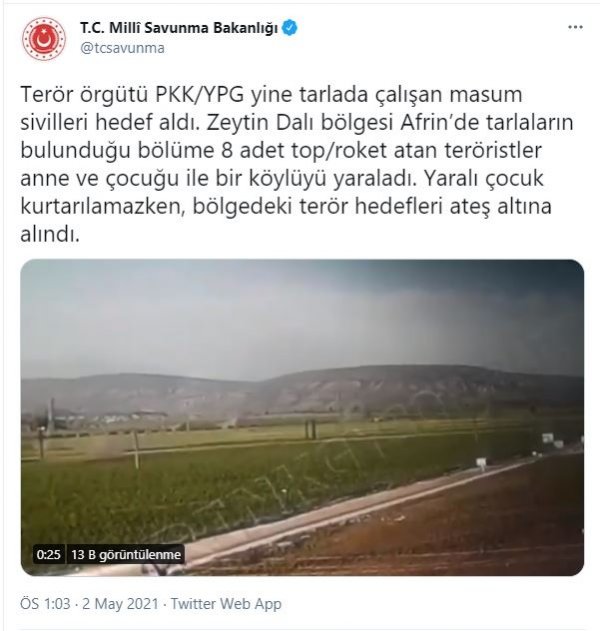Screen dimensions: 600x631
Task: Click the word PKK/YPG in tweet
Action: point(200,95)
